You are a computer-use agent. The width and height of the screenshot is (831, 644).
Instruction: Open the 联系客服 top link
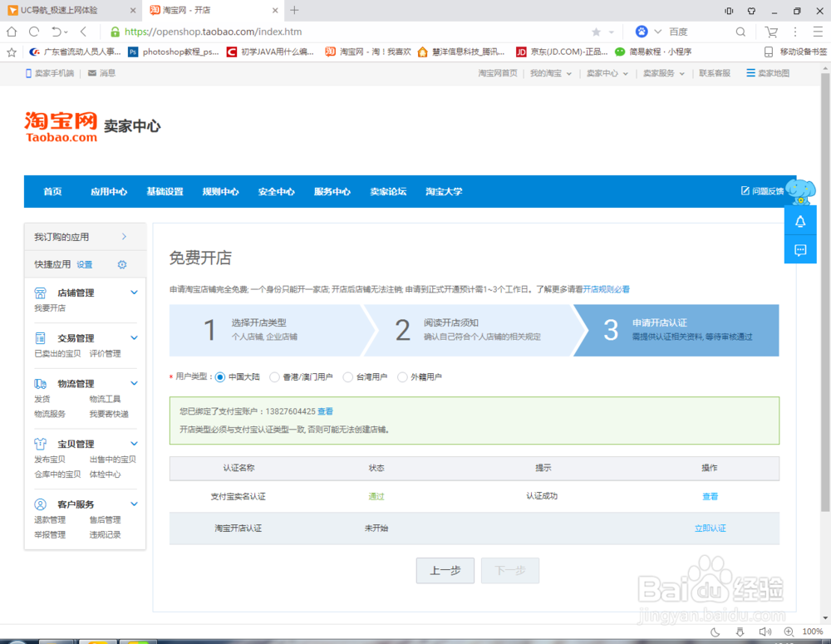[715, 73]
